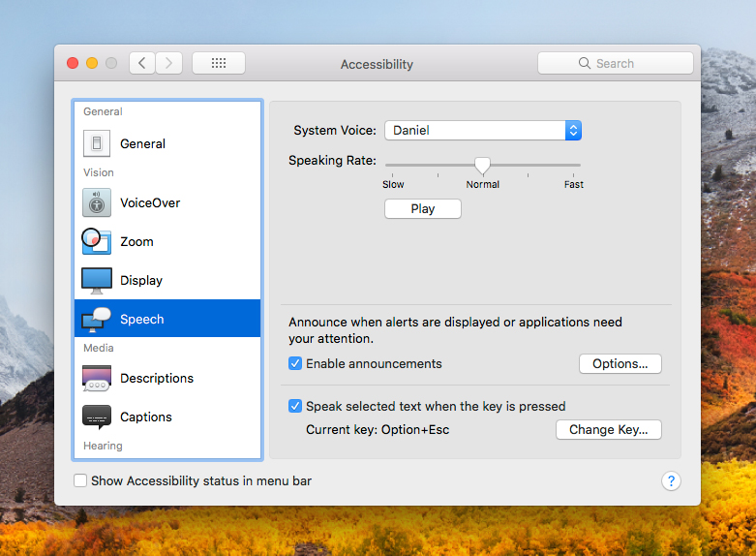Click the magnifying glass in the search field
Screen dimensions: 756x556
tap(585, 63)
